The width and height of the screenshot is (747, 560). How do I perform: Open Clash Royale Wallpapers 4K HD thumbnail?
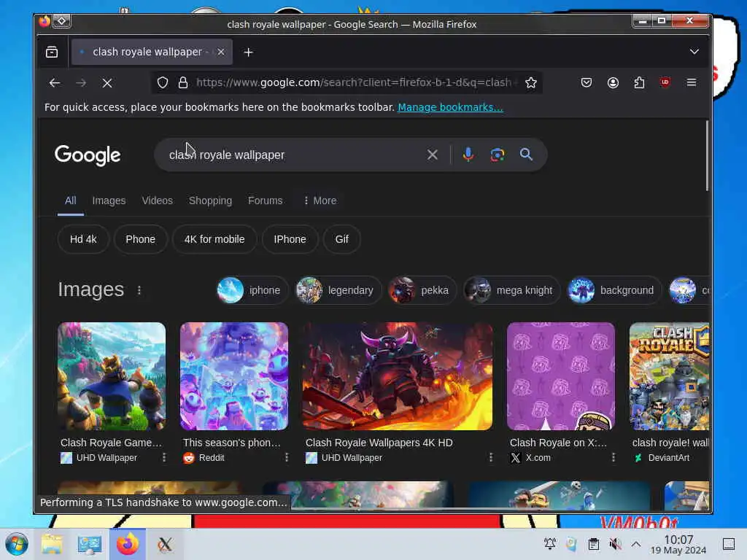398,376
